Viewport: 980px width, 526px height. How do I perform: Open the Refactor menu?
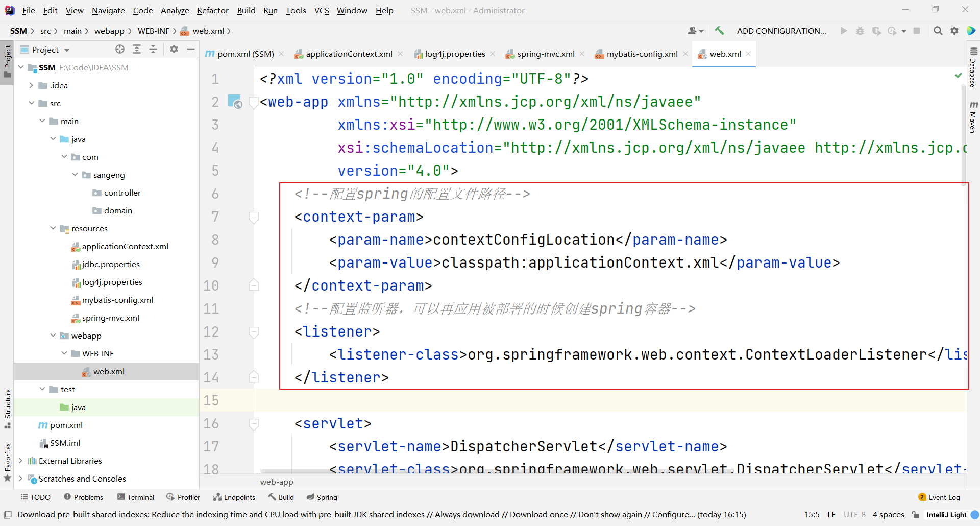[x=213, y=10]
